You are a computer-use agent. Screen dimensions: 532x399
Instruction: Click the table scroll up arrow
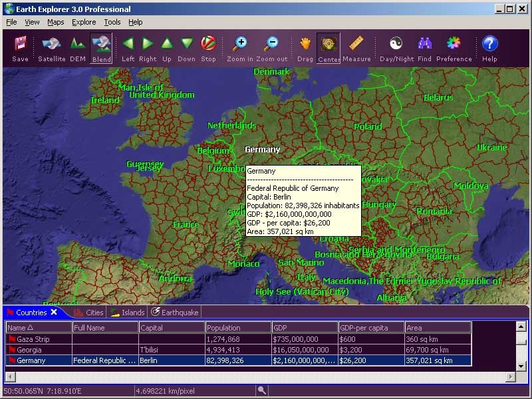(x=521, y=327)
